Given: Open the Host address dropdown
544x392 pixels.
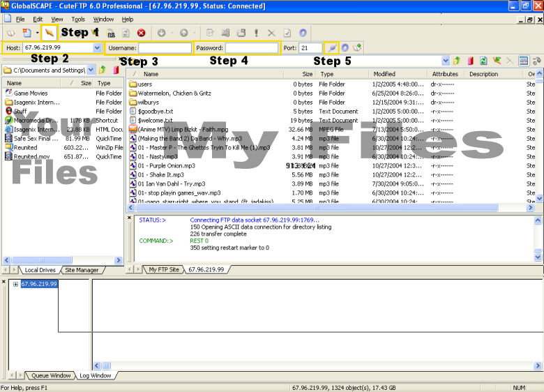Looking at the screenshot, I should [x=97, y=48].
